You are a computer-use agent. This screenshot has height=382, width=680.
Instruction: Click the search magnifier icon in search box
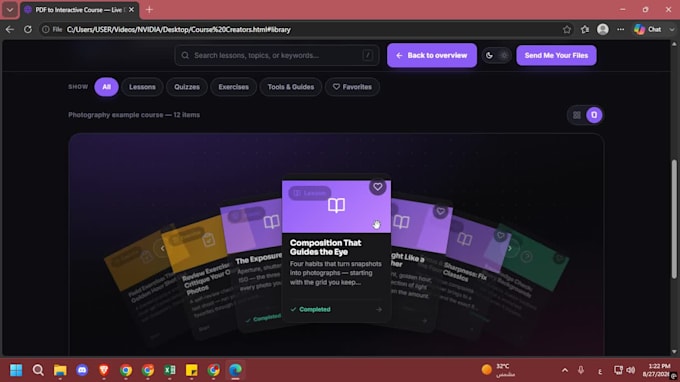[185, 56]
